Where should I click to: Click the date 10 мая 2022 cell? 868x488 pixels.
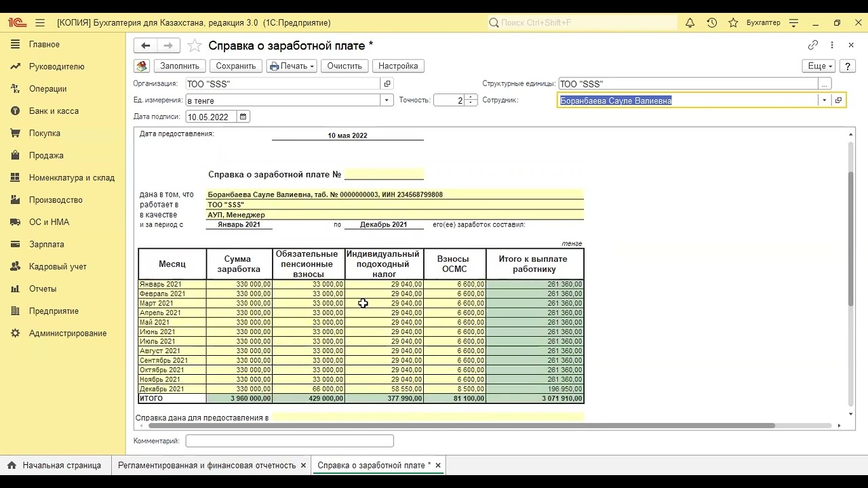tap(348, 136)
